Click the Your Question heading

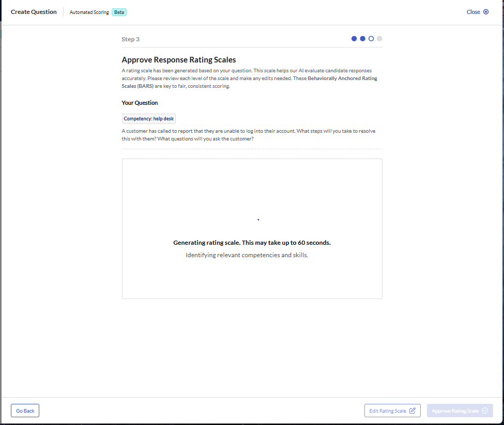click(x=140, y=103)
